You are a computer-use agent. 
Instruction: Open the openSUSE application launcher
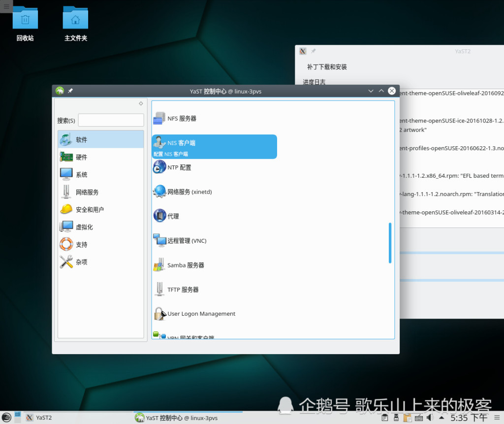pyautogui.click(x=6, y=418)
